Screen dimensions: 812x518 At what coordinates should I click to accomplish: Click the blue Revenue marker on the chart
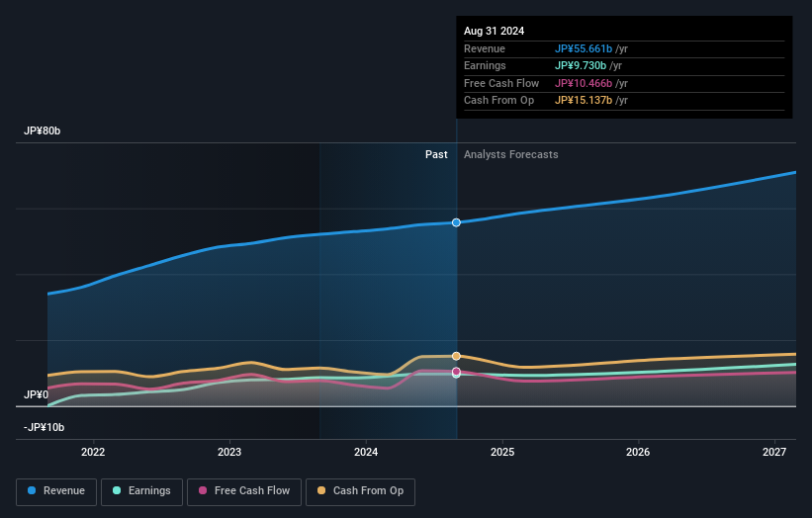[x=456, y=222]
